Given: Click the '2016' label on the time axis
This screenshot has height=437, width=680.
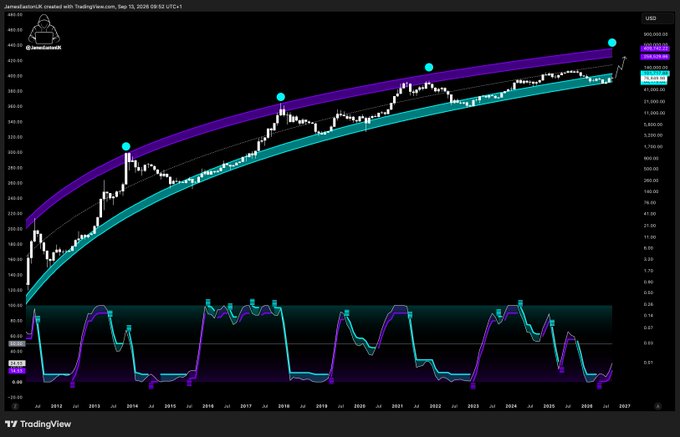Looking at the screenshot, I should point(208,406).
